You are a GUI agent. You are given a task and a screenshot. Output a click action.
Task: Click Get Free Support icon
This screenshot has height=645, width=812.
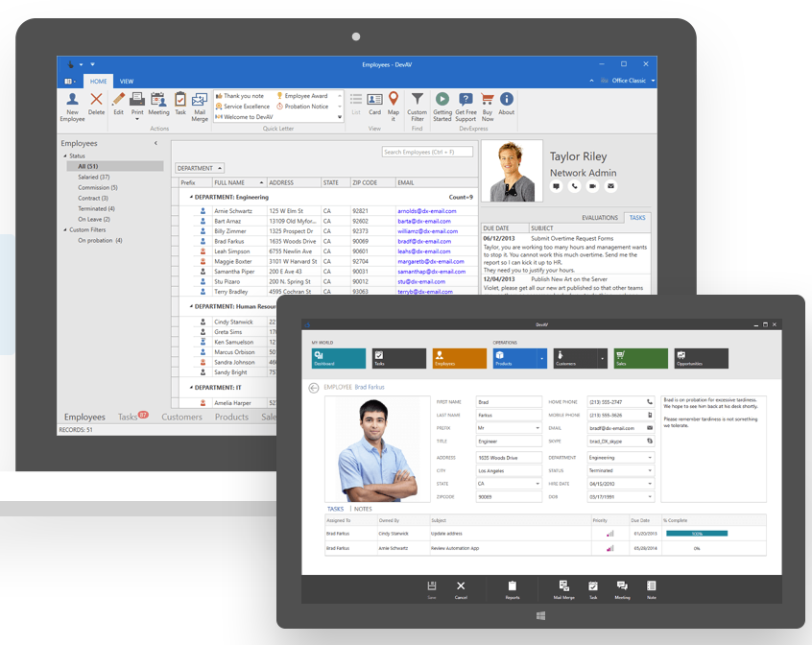point(466,99)
